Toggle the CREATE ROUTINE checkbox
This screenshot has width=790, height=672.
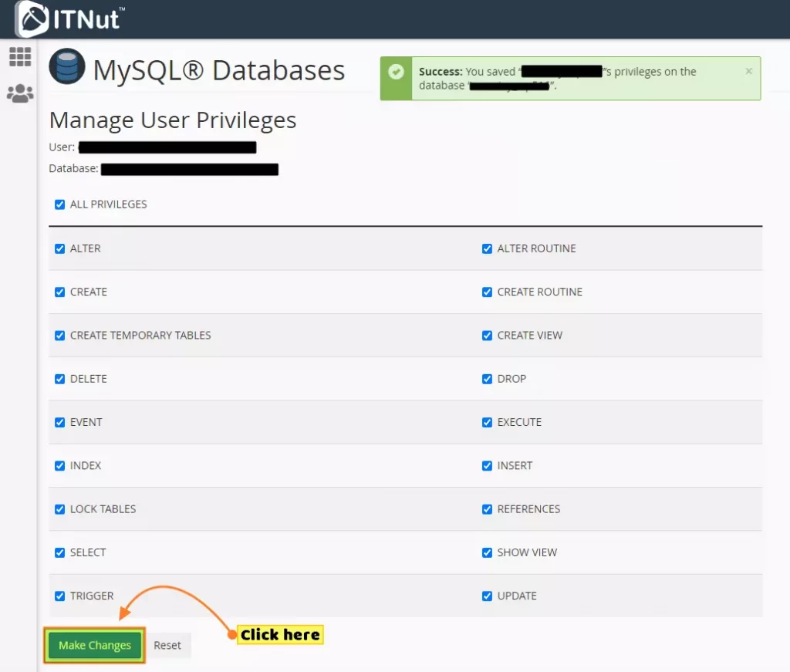[x=487, y=292]
